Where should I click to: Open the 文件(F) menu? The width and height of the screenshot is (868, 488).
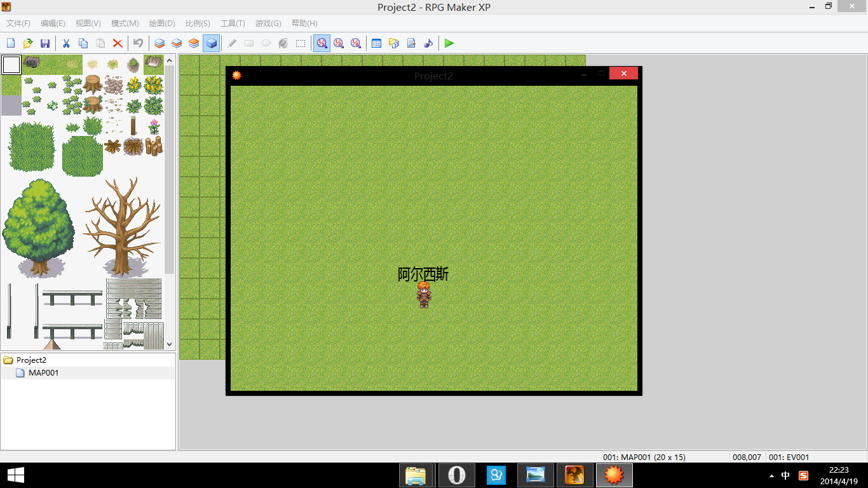(x=18, y=24)
